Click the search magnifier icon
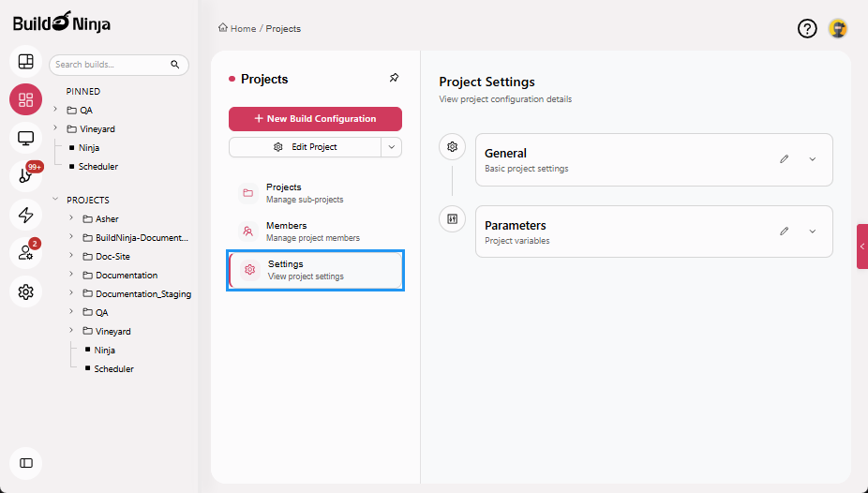Image resolution: width=868 pixels, height=493 pixels. pos(175,65)
